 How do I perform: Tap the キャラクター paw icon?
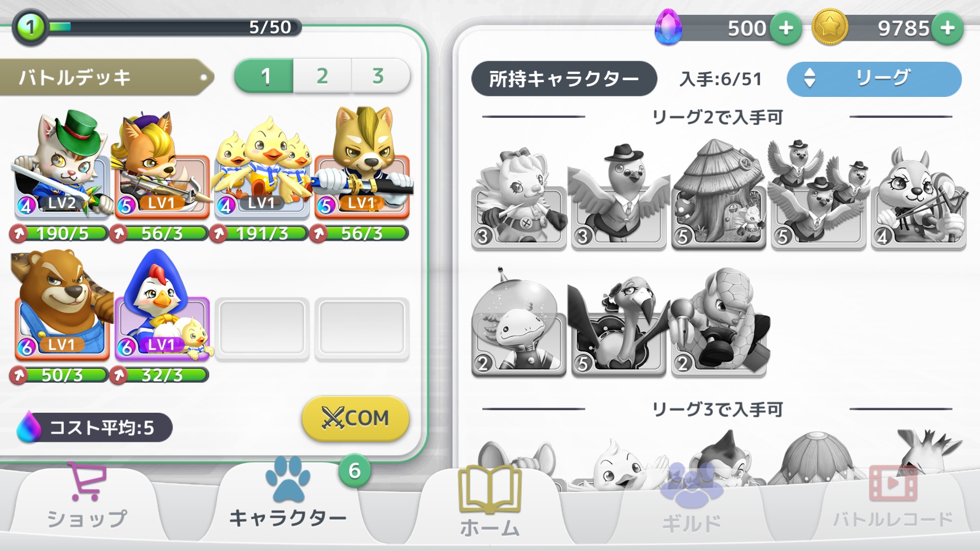(x=288, y=479)
